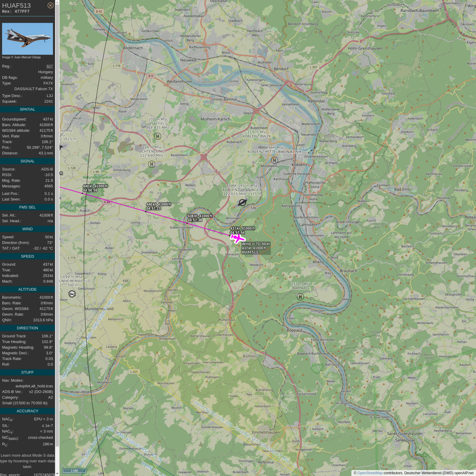Click the 04:57:54 track point label
Viewport: 476px width, 476px height.
click(x=237, y=233)
